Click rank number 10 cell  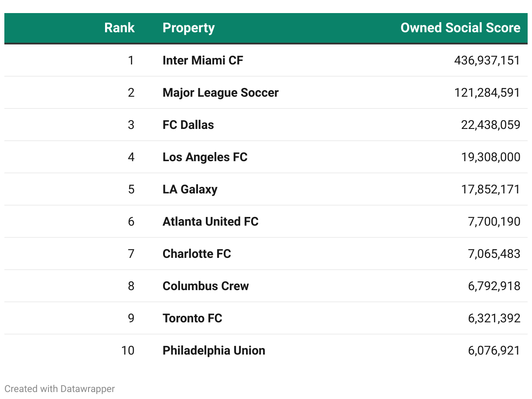(x=128, y=350)
